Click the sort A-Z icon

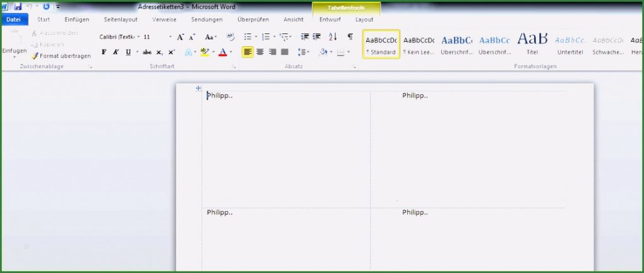coord(333,37)
